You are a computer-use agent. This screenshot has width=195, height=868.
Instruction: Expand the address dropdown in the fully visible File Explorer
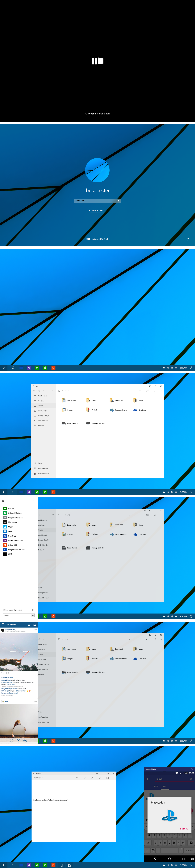tap(129, 391)
